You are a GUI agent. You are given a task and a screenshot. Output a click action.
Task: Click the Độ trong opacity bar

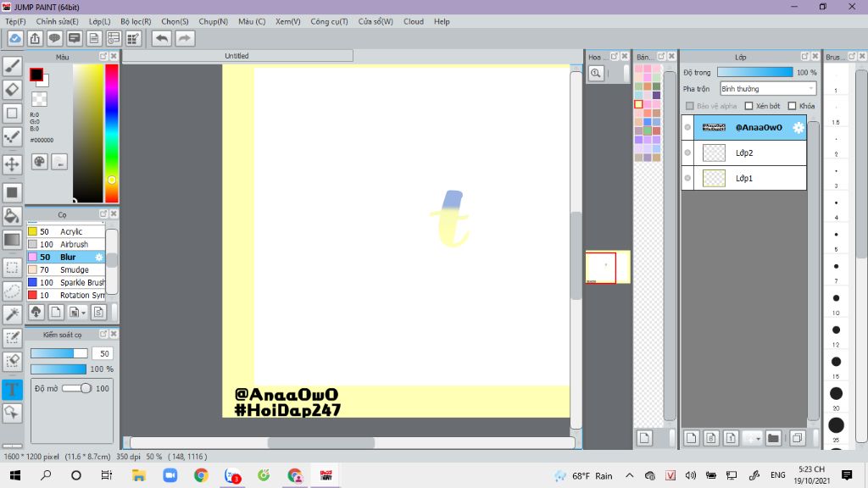click(x=755, y=73)
